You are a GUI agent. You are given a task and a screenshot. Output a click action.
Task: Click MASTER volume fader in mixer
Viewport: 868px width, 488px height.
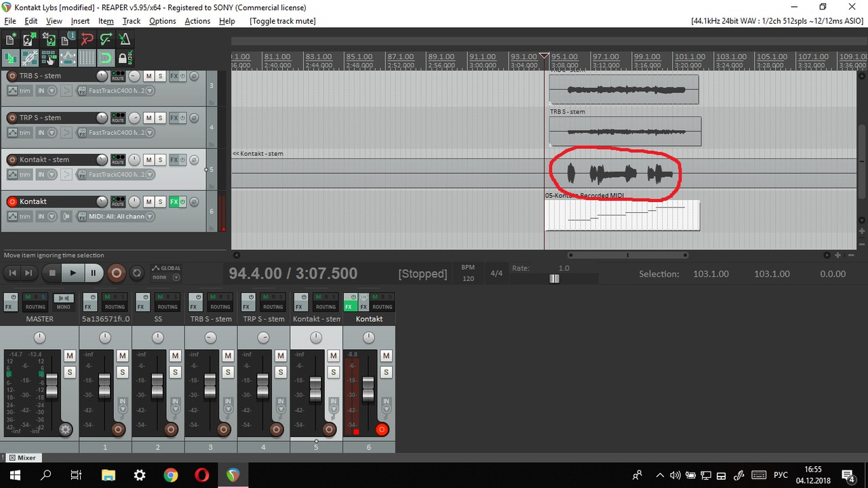point(52,387)
